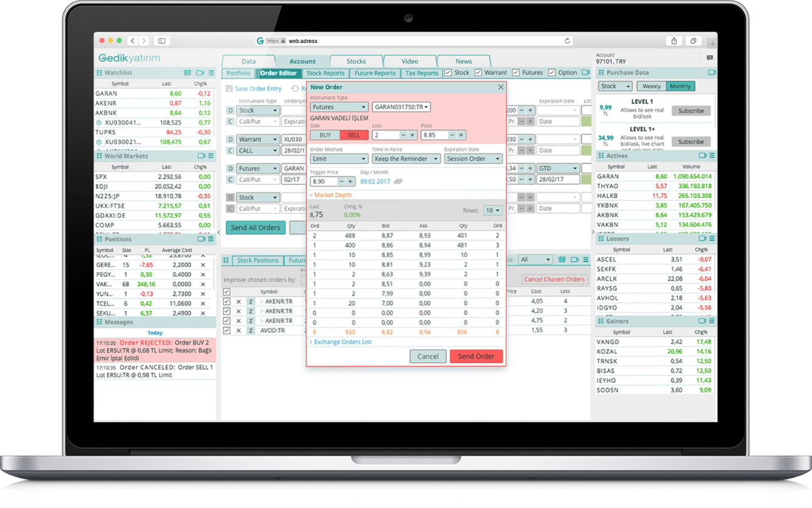Open the World Markets panel menu icon
This screenshot has height=508, width=812.
pos(212,156)
